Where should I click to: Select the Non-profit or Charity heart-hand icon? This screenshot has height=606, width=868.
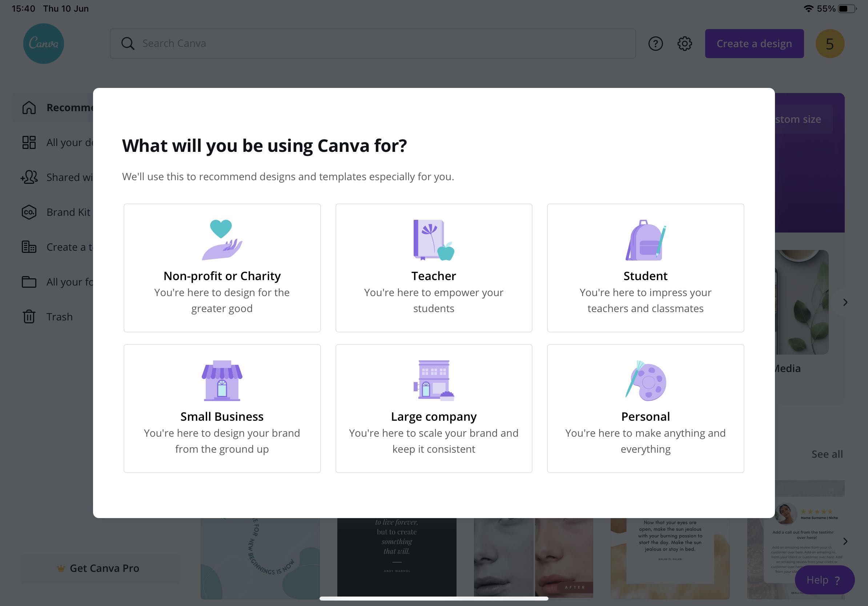(x=222, y=240)
